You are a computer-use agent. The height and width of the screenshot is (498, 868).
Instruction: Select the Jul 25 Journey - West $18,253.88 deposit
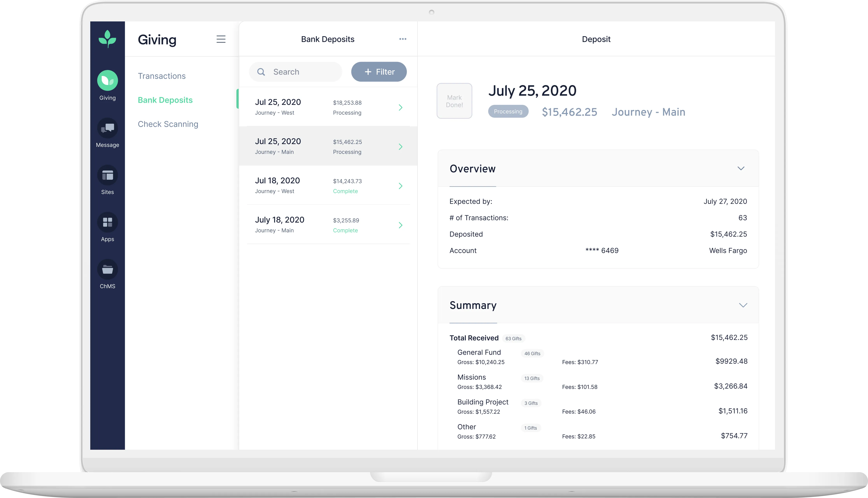pyautogui.click(x=328, y=107)
